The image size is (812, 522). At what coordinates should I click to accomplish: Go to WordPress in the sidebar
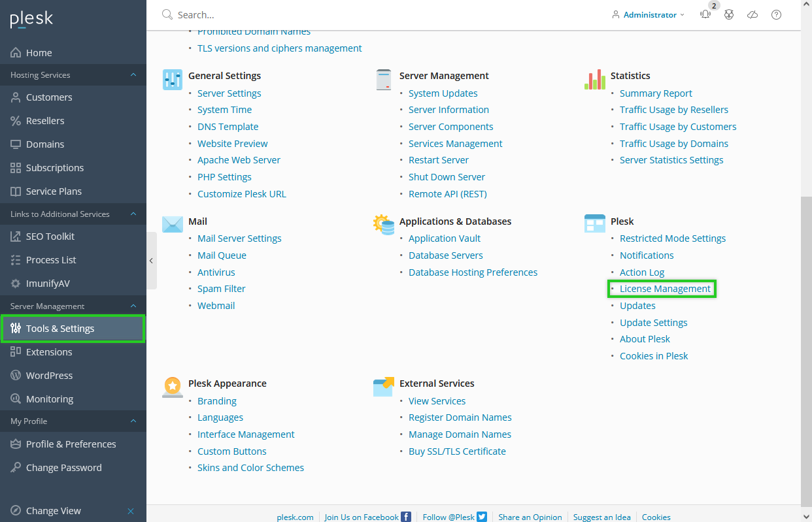tap(49, 376)
